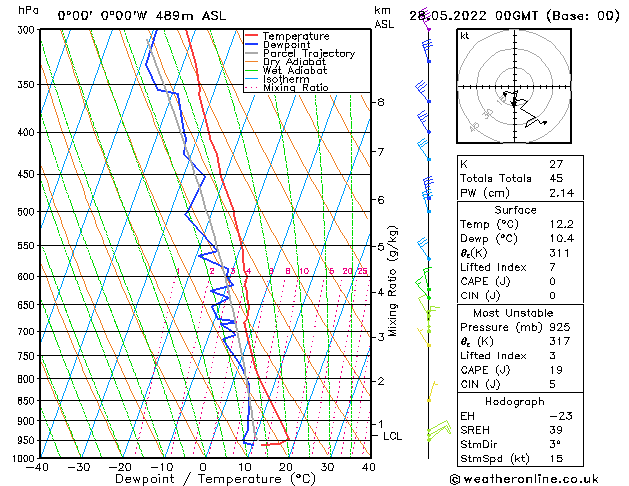Click the Most Unstable θe value 317
The image size is (629, 486).
(x=559, y=341)
